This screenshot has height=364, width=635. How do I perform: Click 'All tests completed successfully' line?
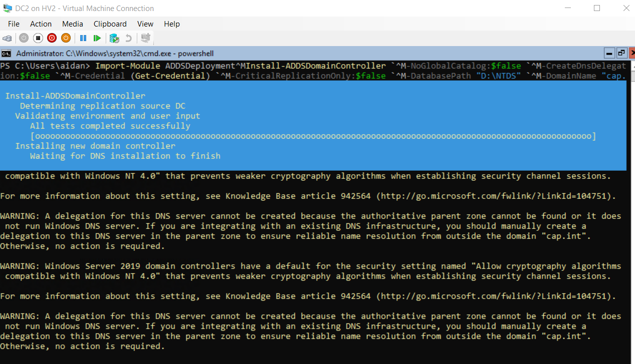[110, 126]
